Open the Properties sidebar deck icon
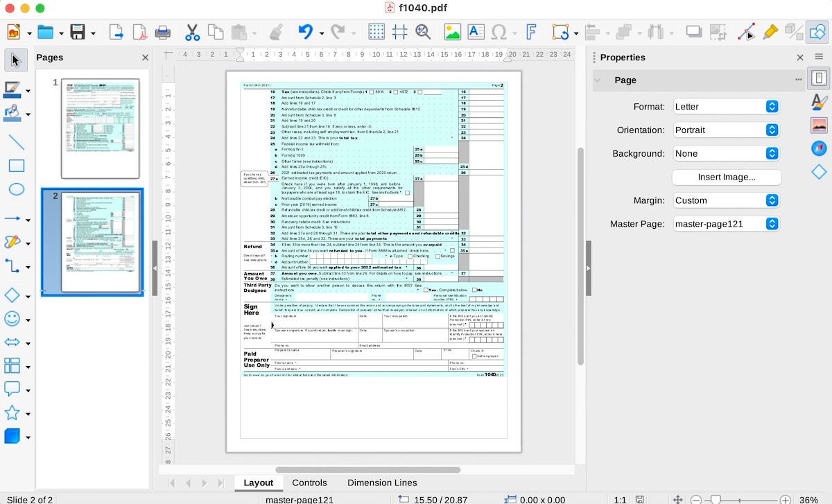The height and width of the screenshot is (504, 832). pyautogui.click(x=819, y=78)
